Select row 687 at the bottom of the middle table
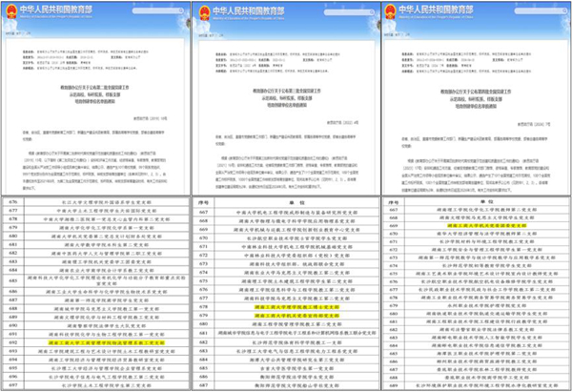Image resolution: width=572 pixels, height=392 pixels. 296,385
